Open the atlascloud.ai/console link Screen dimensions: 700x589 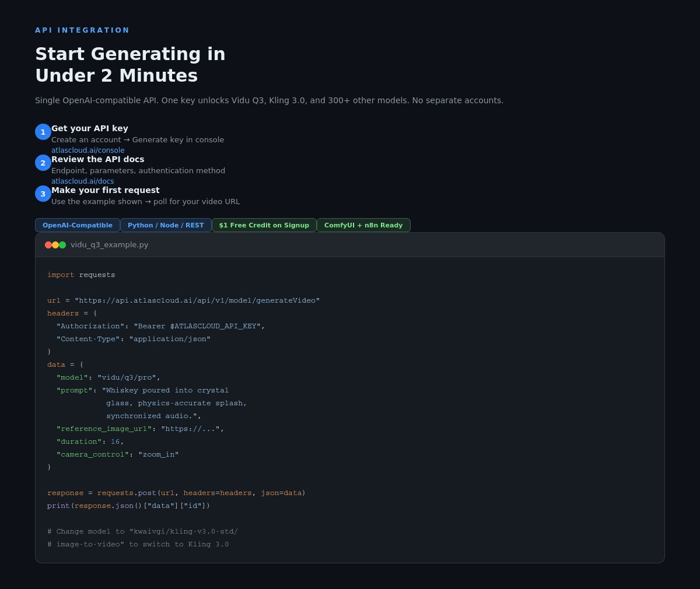pyautogui.click(x=87, y=150)
